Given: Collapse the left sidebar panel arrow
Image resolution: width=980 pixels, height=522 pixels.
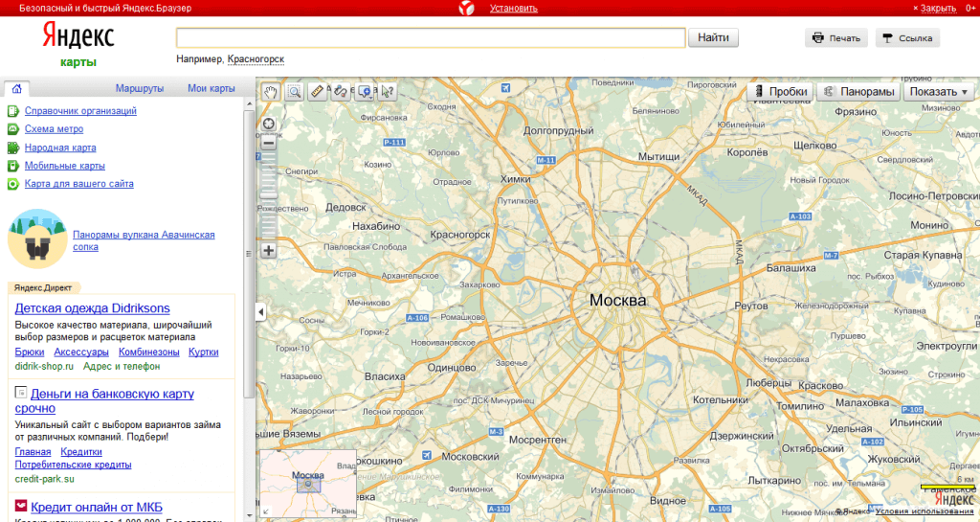Looking at the screenshot, I should [x=261, y=312].
